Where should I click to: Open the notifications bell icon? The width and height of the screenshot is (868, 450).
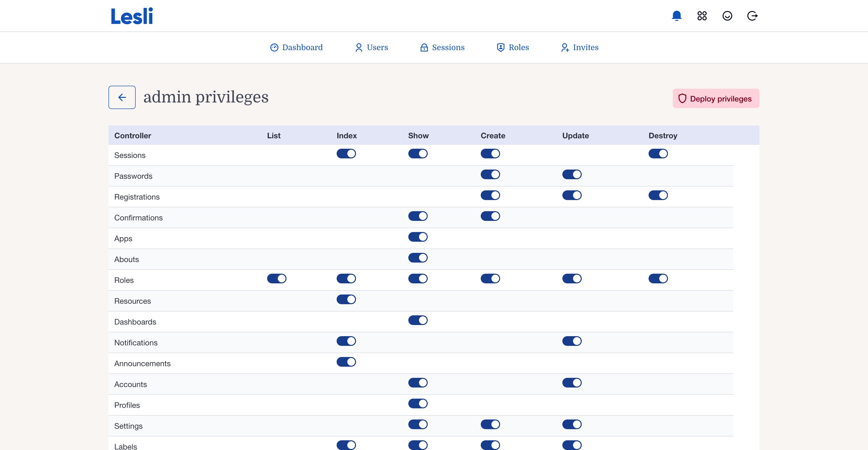676,16
